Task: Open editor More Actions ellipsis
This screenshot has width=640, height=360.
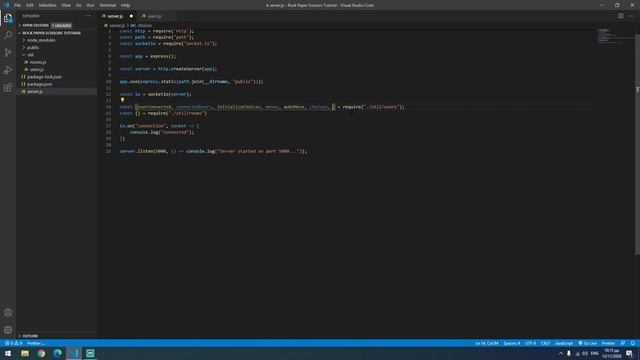Action: [631, 16]
